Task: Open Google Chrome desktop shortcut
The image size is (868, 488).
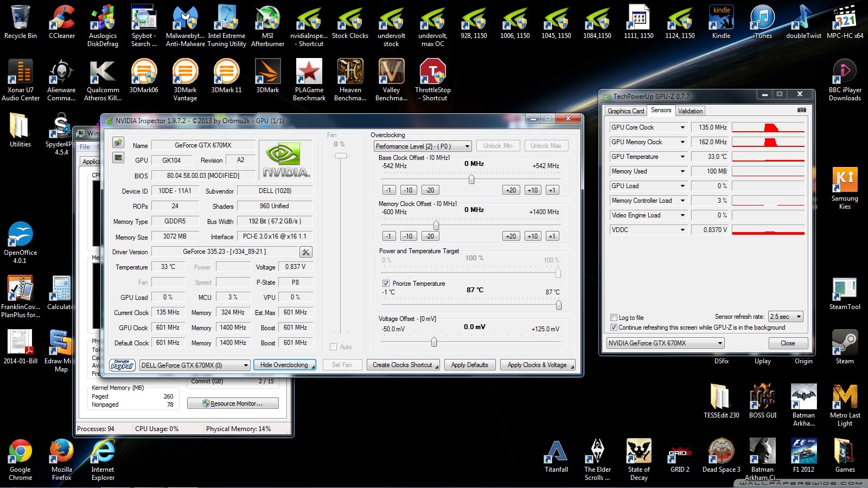Action: click(x=21, y=460)
